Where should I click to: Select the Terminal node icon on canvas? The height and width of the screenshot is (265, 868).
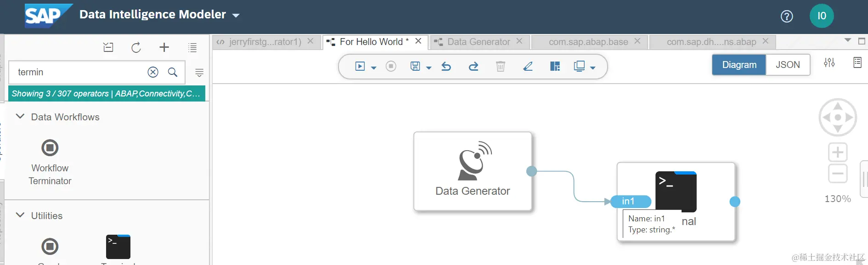676,192
